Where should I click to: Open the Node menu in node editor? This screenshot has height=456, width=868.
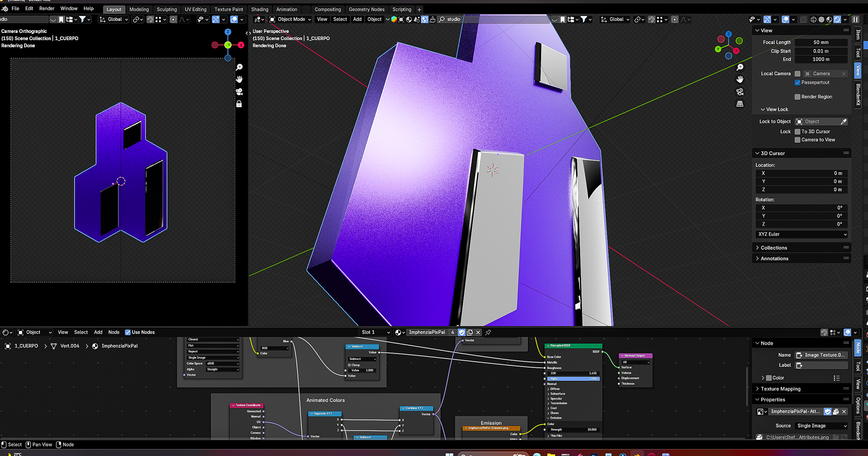114,332
